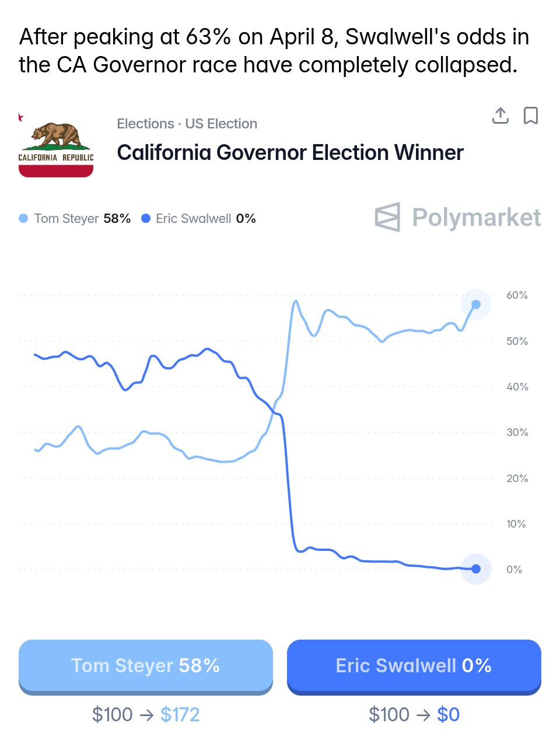Select the Eric Swalwell line endpoint at 0%
This screenshot has width=560, height=747.
476,569
